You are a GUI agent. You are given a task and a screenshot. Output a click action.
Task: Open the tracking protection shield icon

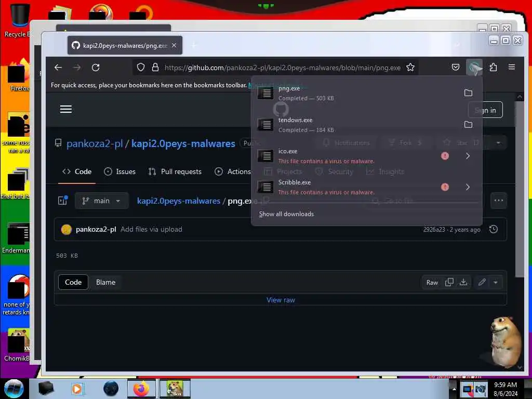[141, 67]
